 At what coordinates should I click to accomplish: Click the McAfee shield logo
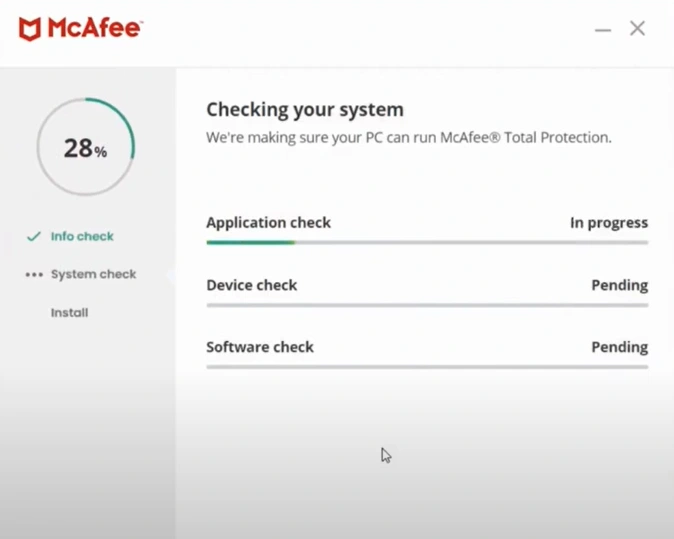click(x=30, y=29)
